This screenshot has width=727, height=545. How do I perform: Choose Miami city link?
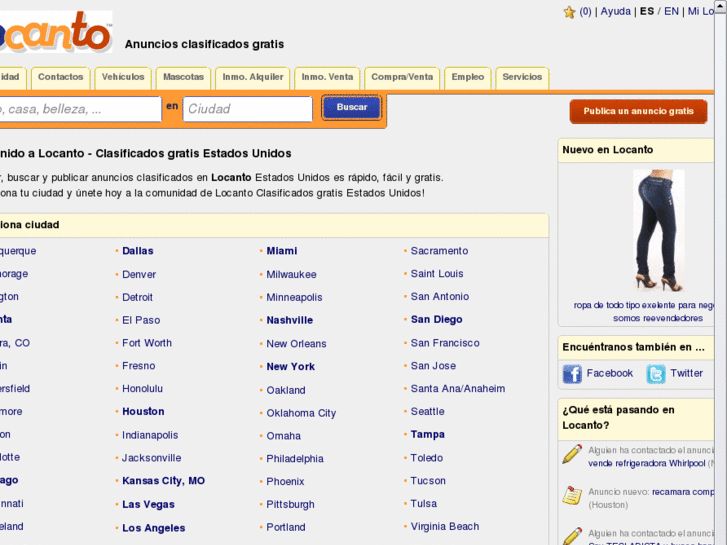pos(282,251)
